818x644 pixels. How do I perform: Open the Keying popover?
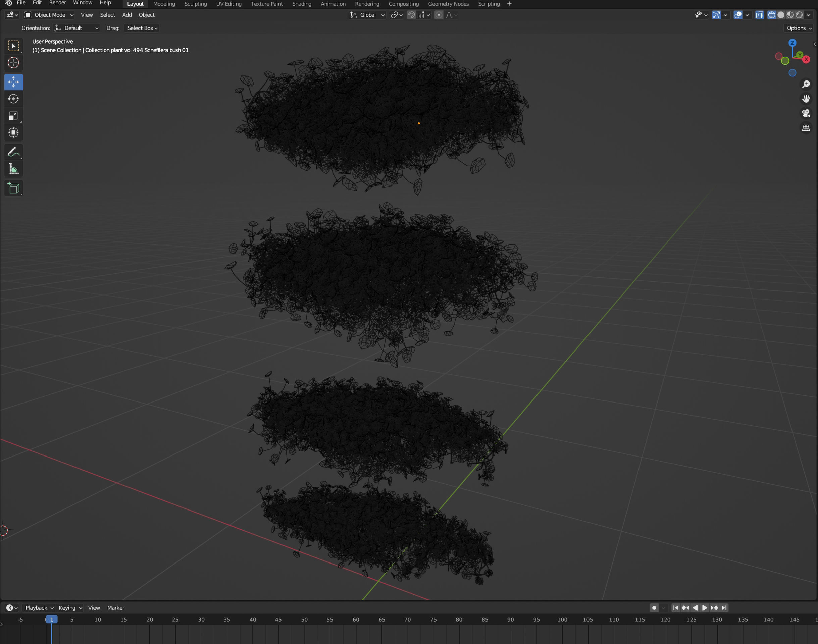coord(70,608)
